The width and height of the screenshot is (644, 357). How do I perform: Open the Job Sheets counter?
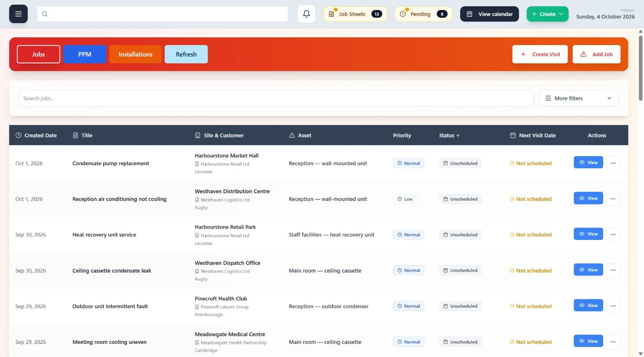point(355,14)
